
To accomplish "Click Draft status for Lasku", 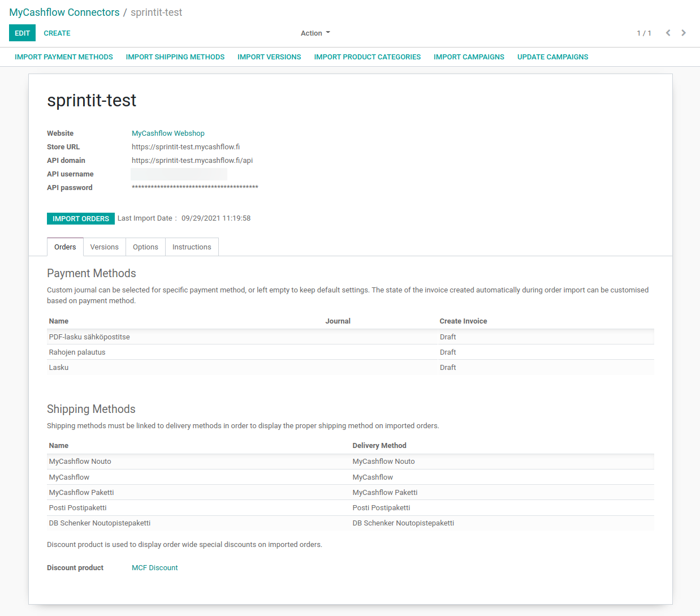I will coord(448,368).
